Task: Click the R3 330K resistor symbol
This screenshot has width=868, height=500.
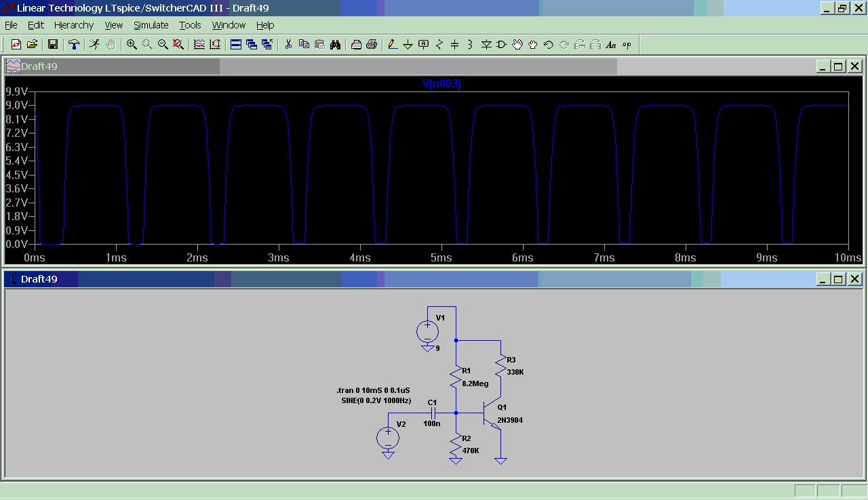Action: pos(500,367)
